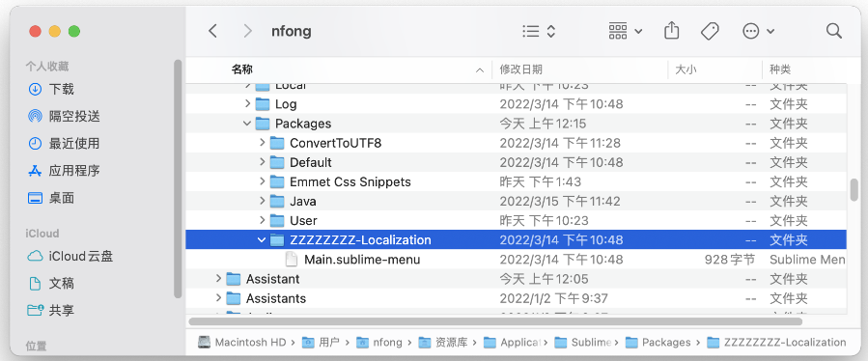The height and width of the screenshot is (361, 868).
Task: Expand the ConvertToUTF8 folder
Action: tap(263, 143)
